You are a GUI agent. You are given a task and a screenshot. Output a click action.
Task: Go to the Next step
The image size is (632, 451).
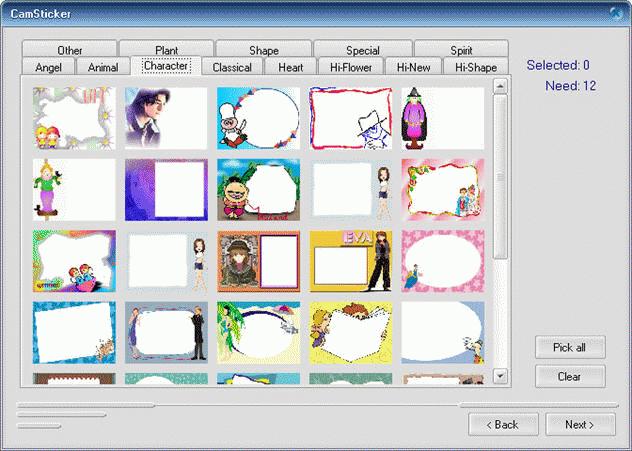579,424
